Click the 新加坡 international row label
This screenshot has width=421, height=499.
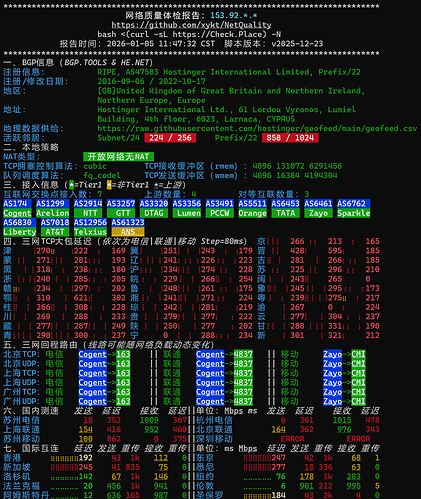pos(17,467)
